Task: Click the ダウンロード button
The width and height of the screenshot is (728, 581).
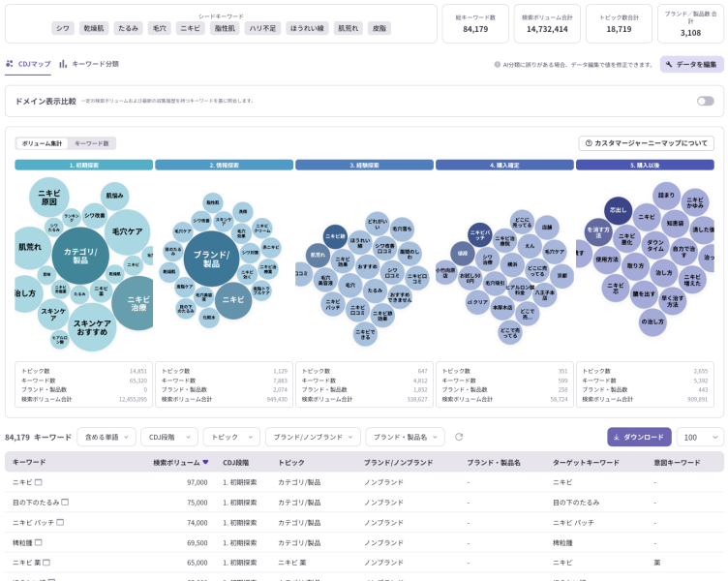Action: tap(638, 437)
